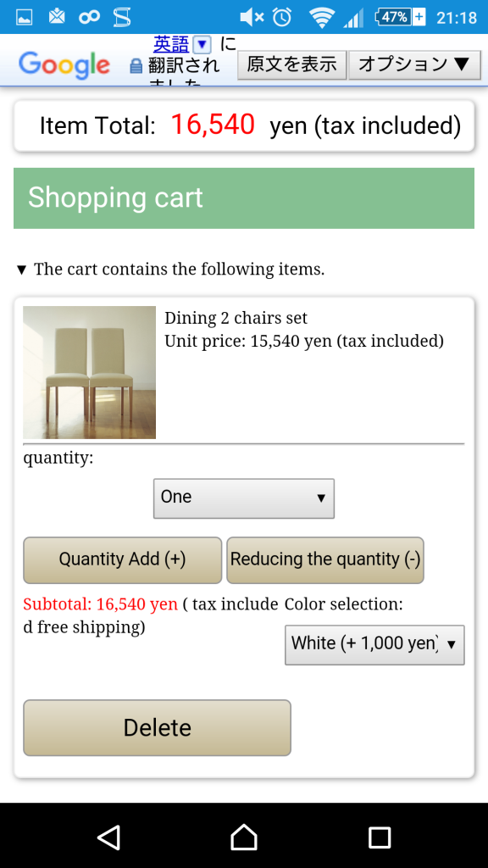Image resolution: width=488 pixels, height=868 pixels.
Task: Click the dining chairs product thumbnail
Action: [x=89, y=371]
